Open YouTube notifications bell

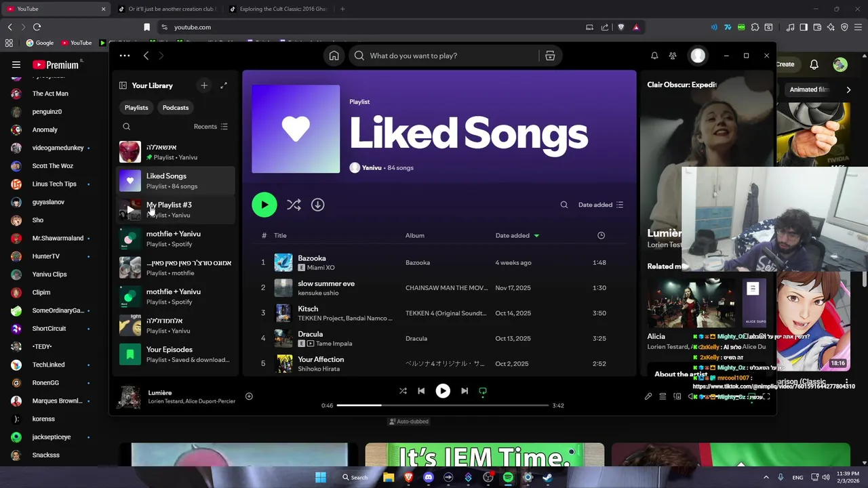coord(814,65)
